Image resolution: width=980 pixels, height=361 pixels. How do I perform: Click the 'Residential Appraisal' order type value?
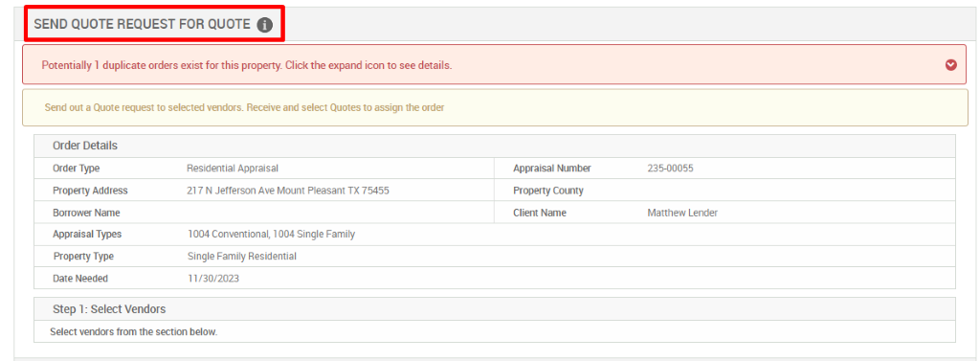232,169
